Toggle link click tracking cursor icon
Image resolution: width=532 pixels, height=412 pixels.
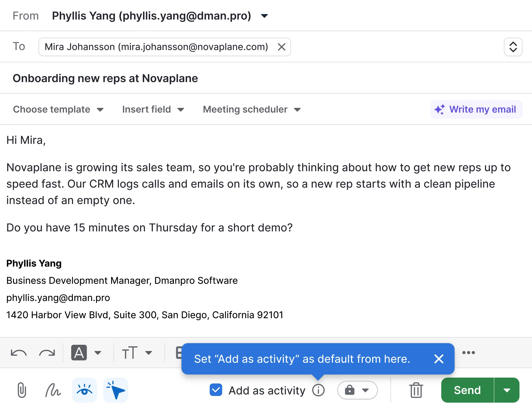tap(116, 390)
